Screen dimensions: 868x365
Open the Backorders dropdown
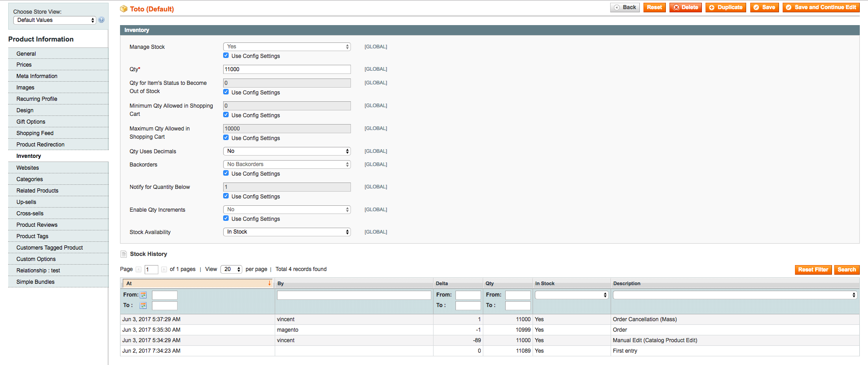[x=287, y=164]
